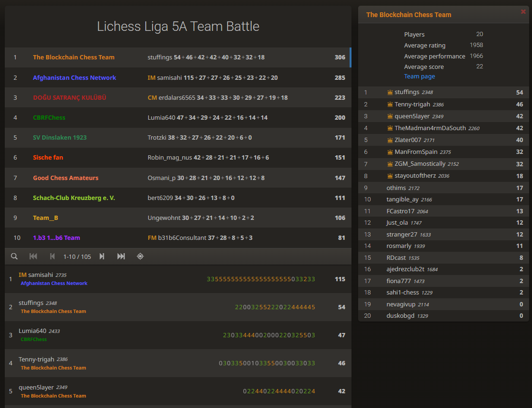Click Lichess Liga 5A Team Battle title
This screenshot has height=408, width=532.
pyautogui.click(x=178, y=27)
